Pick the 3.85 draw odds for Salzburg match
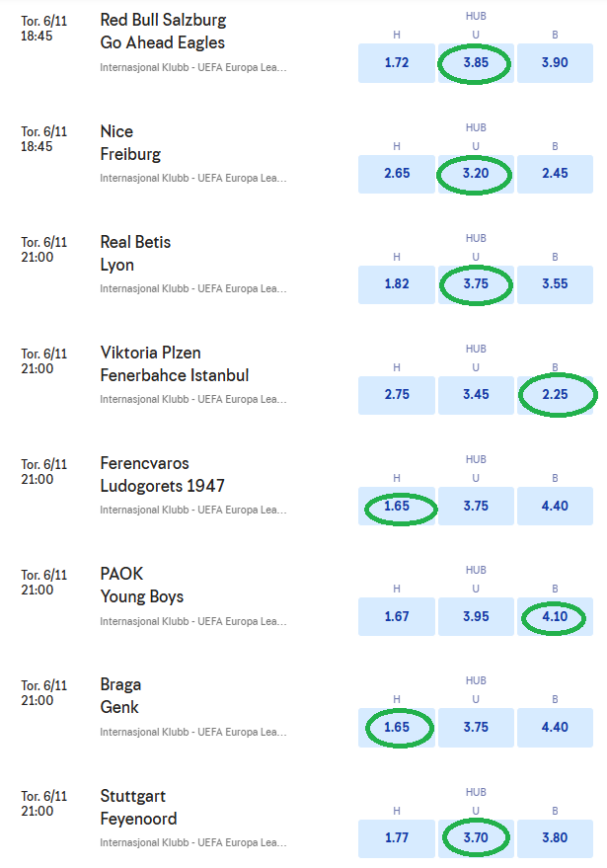This screenshot has width=607, height=868. point(476,63)
